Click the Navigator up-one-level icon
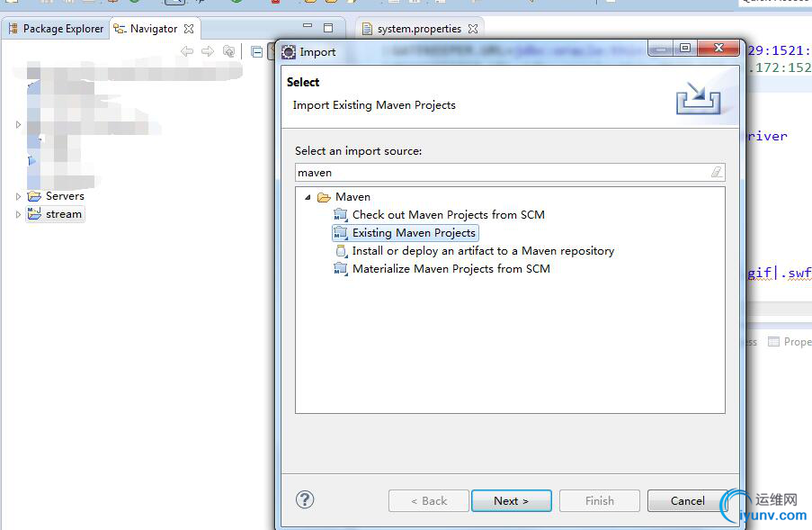The image size is (812, 530). pyautogui.click(x=228, y=50)
